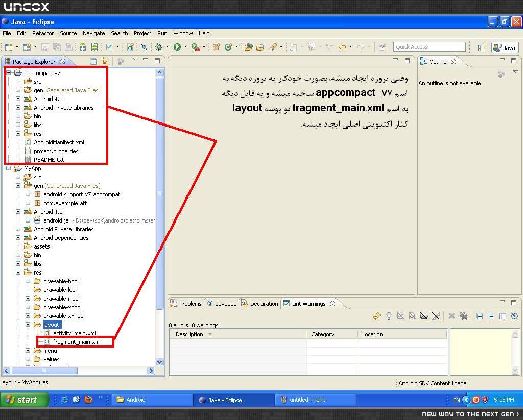Open the Window menu
The image size is (523, 420).
(183, 33)
